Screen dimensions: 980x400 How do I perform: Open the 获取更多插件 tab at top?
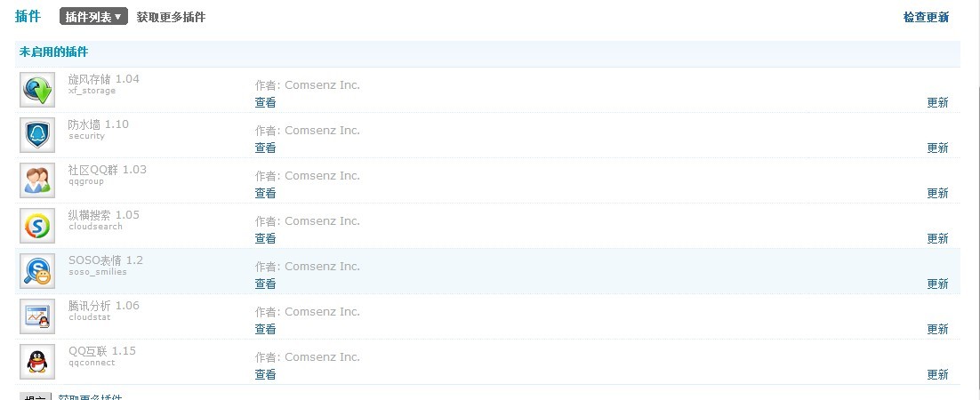[171, 17]
